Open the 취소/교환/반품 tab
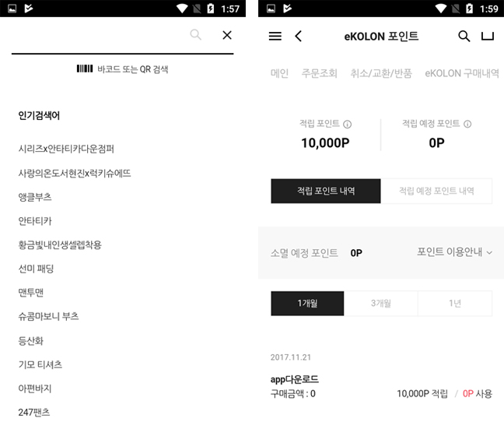The width and height of the screenshot is (504, 436). point(381,73)
